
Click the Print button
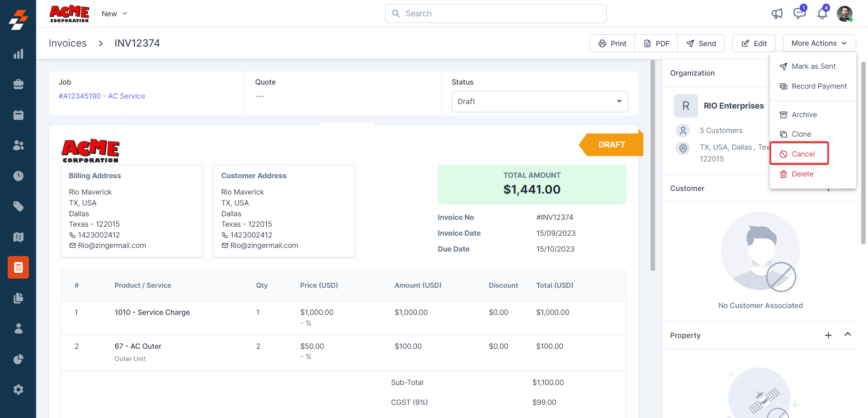[612, 43]
